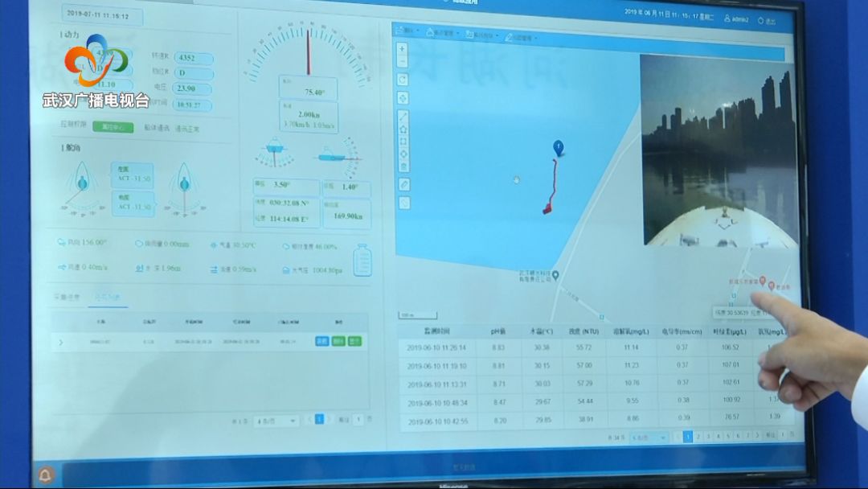Click the boat camera video thumbnail
The width and height of the screenshot is (868, 489).
point(719,150)
